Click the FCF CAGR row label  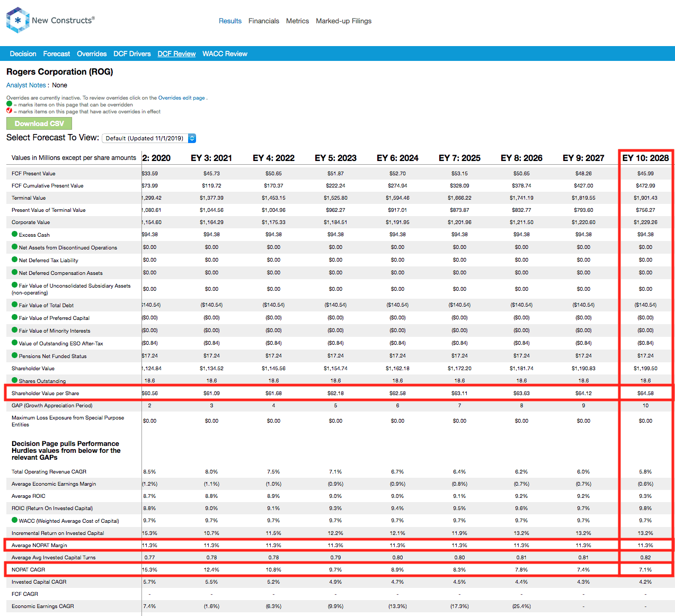click(x=25, y=594)
